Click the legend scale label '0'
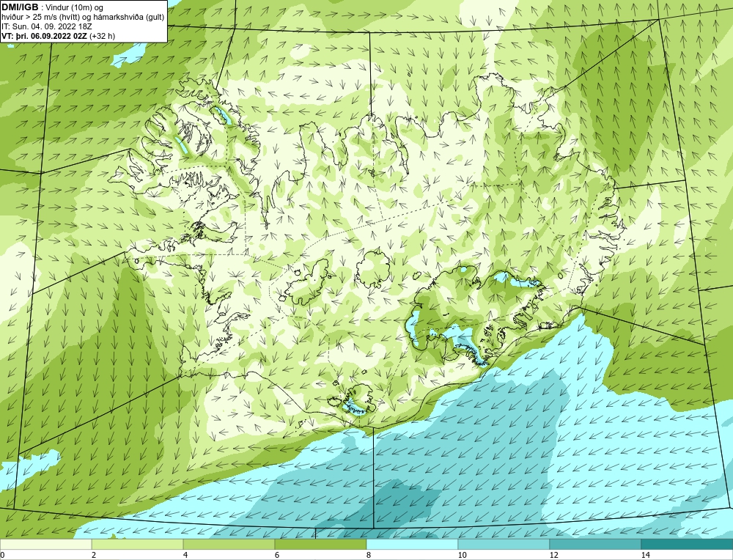Viewport: 733px width, 560px height. [x=2, y=555]
